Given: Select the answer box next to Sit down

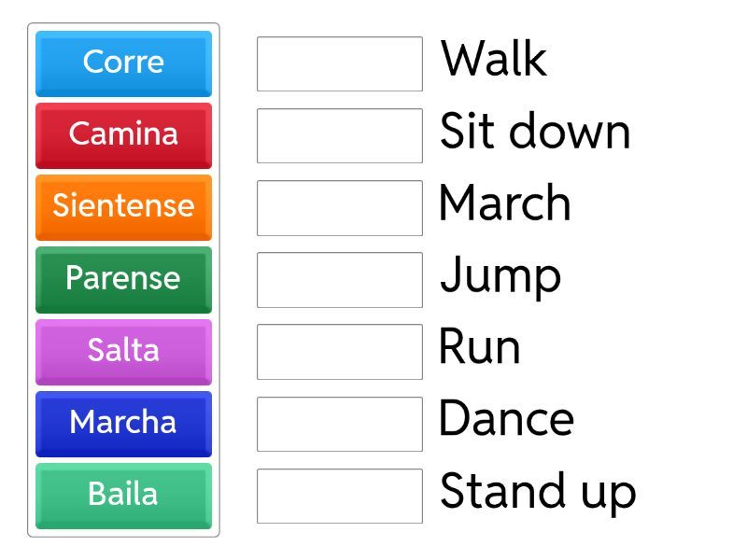Looking at the screenshot, I should tap(340, 135).
